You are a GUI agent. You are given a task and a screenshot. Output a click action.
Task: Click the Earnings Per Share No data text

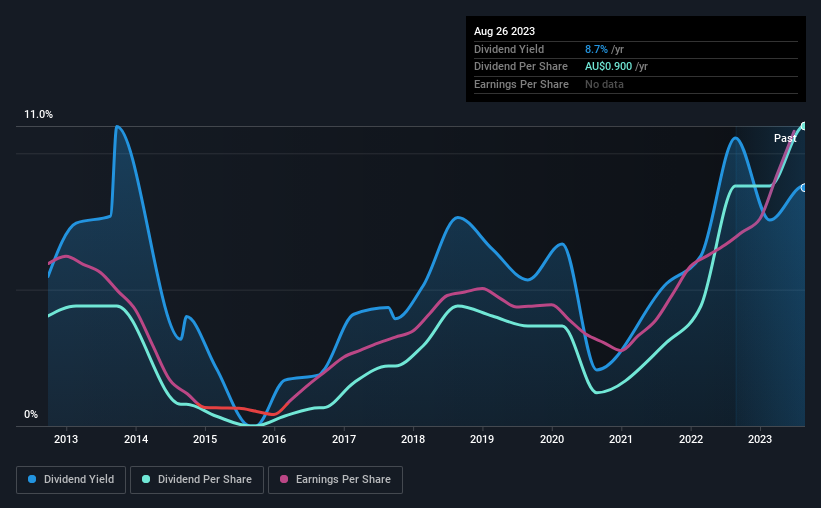click(604, 84)
